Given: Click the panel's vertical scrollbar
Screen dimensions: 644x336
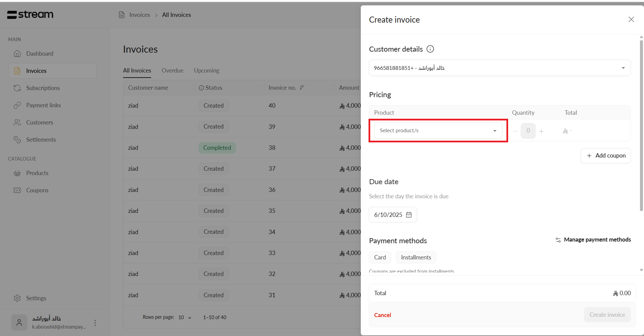Looking at the screenshot, I should [x=641, y=125].
